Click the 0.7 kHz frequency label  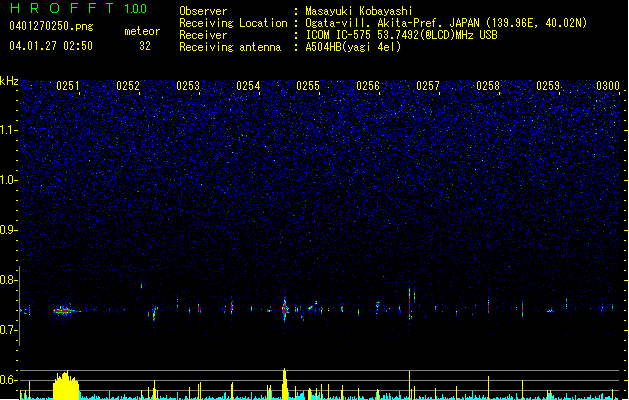(9, 330)
